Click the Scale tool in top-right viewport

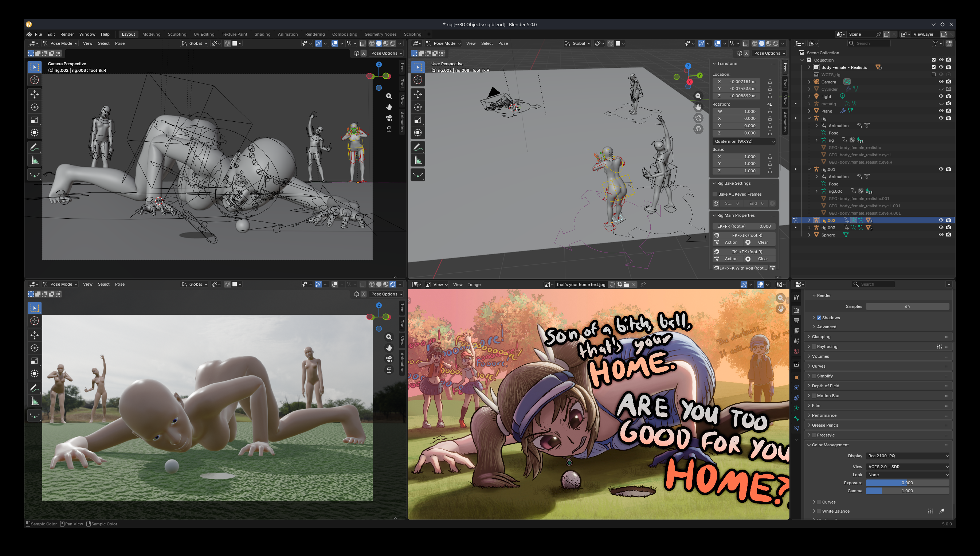418,120
